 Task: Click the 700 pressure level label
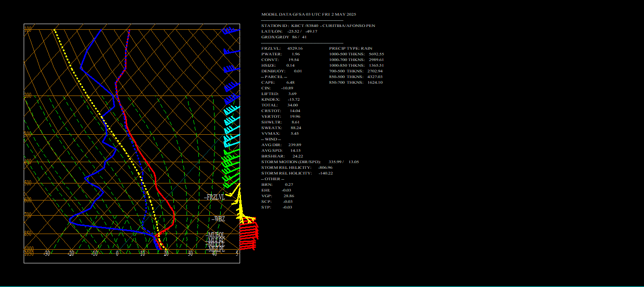[27, 215]
